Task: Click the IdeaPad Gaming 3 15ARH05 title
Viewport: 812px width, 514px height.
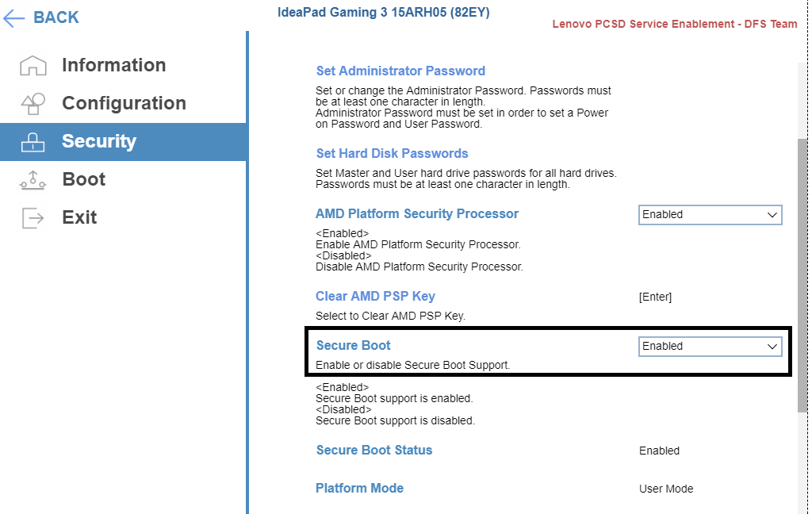Action: click(383, 13)
